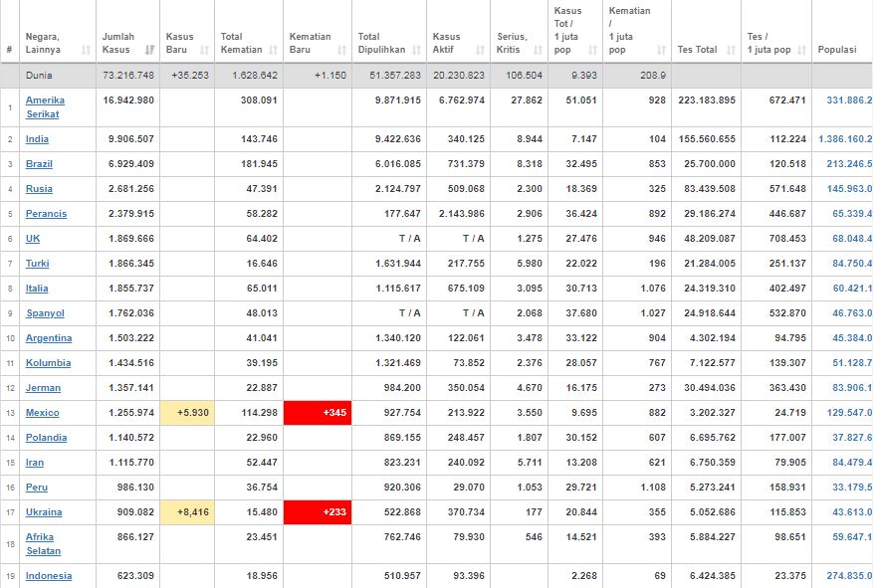Sort by Kasus Baru column arrows
This screenshot has height=588, width=873.
pyautogui.click(x=204, y=50)
